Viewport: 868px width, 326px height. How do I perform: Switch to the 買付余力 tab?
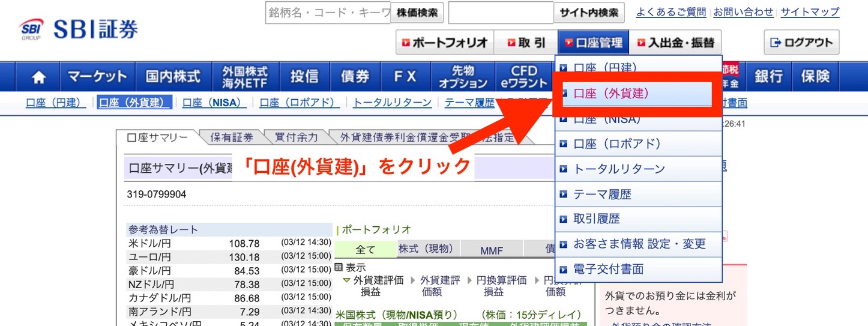pyautogui.click(x=297, y=137)
